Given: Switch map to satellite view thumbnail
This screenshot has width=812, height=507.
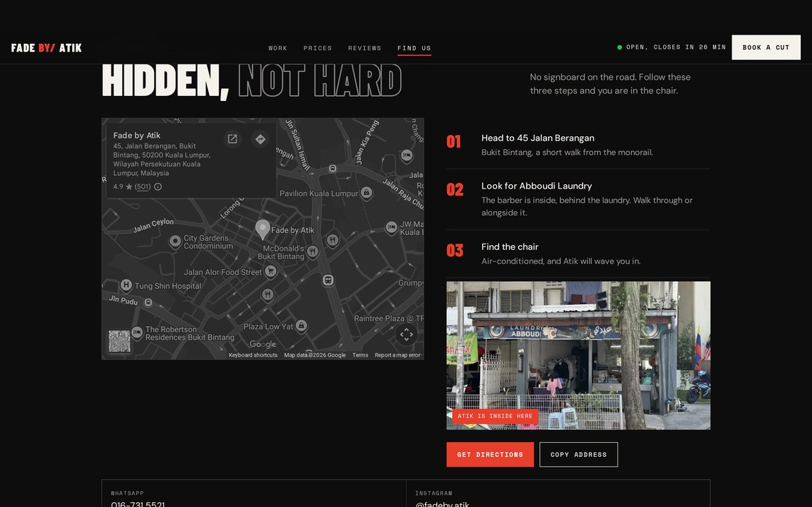Looking at the screenshot, I should (x=119, y=341).
